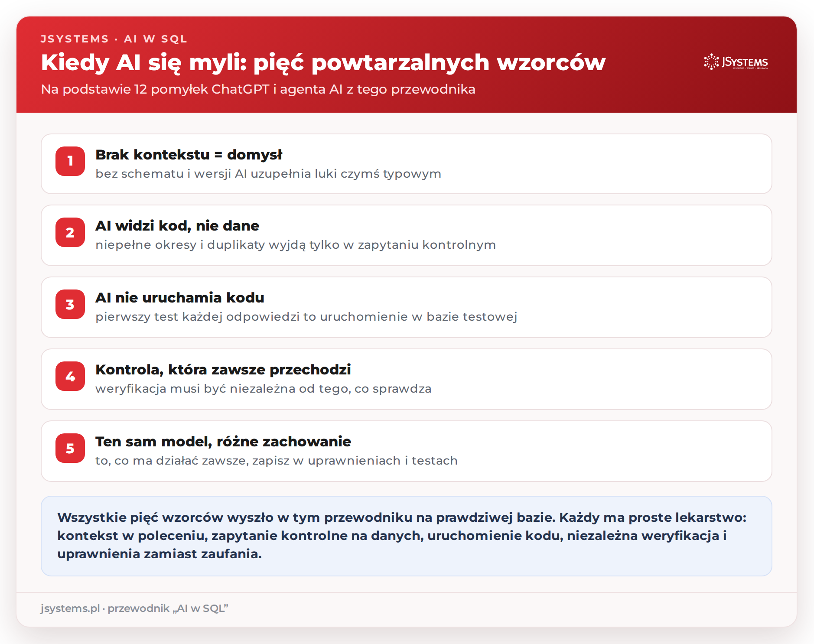Screen dimensions: 814x644
Task: Click the red number 1 badge
Action: click(70, 161)
